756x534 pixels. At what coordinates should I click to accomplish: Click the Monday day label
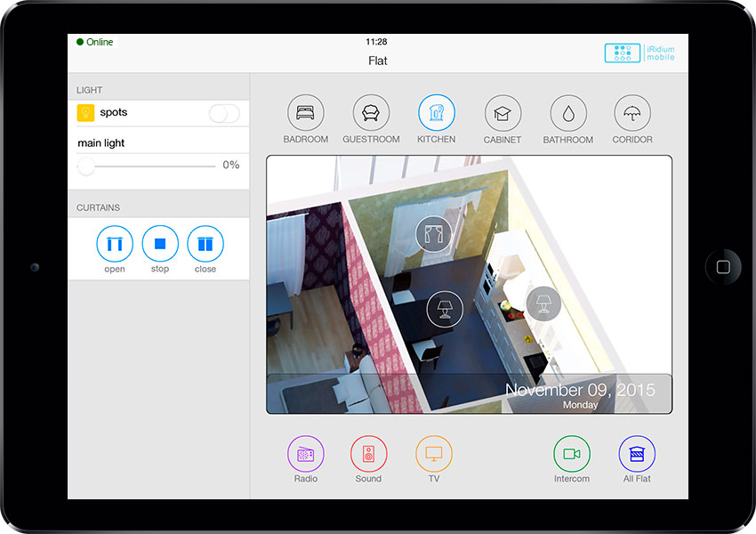[580, 405]
